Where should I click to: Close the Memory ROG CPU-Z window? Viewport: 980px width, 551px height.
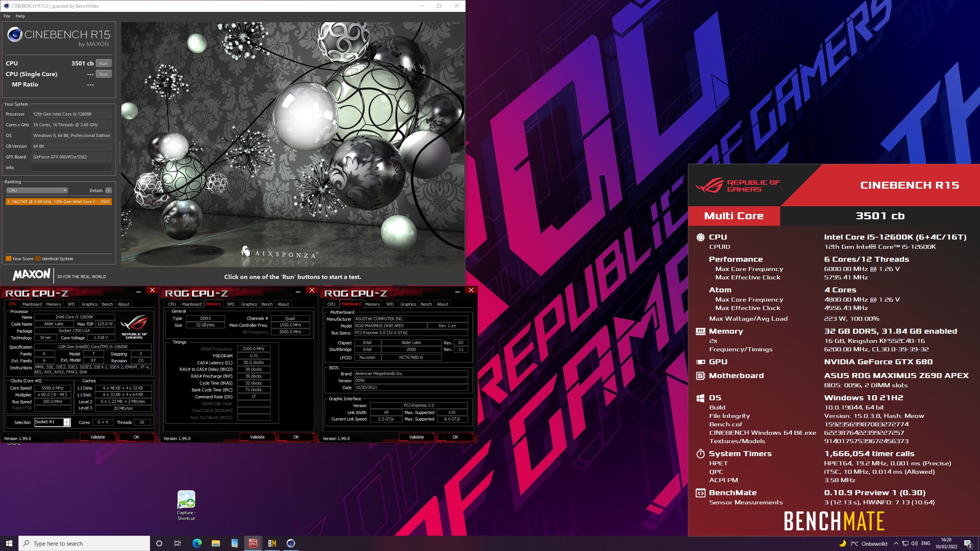(312, 290)
